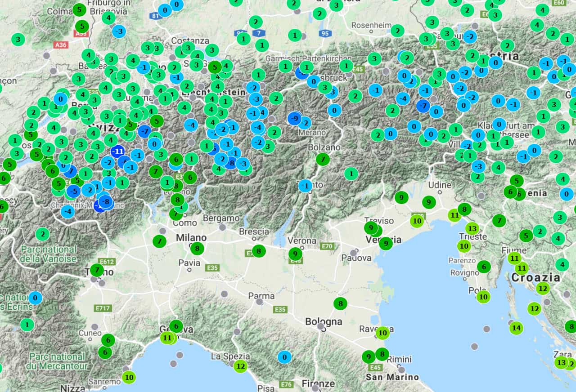Click the 13 marker above Trieste
This screenshot has width=576, height=392.
tap(471, 228)
